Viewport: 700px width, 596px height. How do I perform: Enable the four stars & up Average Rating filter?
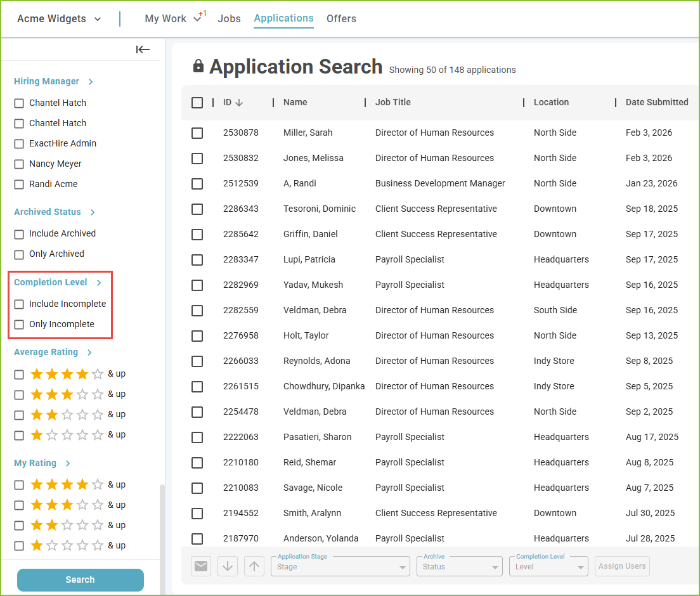click(19, 375)
